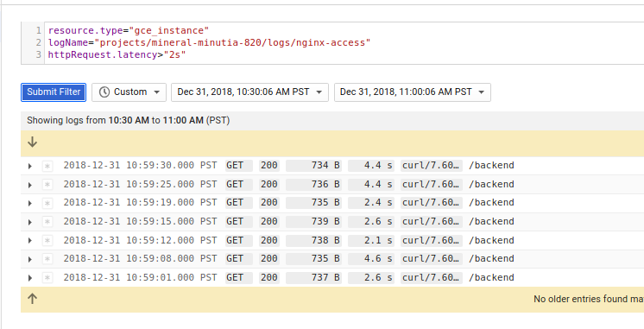This screenshot has height=329, width=644.
Task: Click severity icon of the 10:59:15 entry
Action: click(47, 222)
